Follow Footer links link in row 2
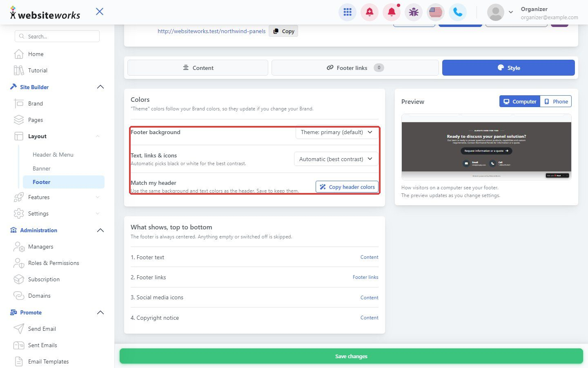Image resolution: width=588 pixels, height=368 pixels. (365, 277)
